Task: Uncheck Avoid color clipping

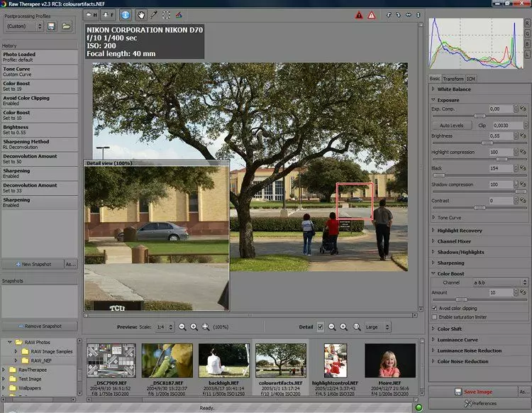Action: pyautogui.click(x=435, y=309)
